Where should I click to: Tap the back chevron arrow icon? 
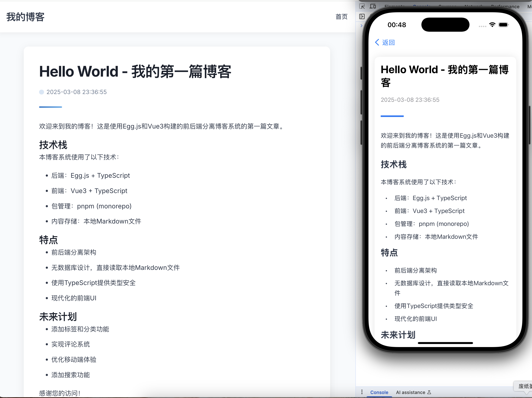377,42
